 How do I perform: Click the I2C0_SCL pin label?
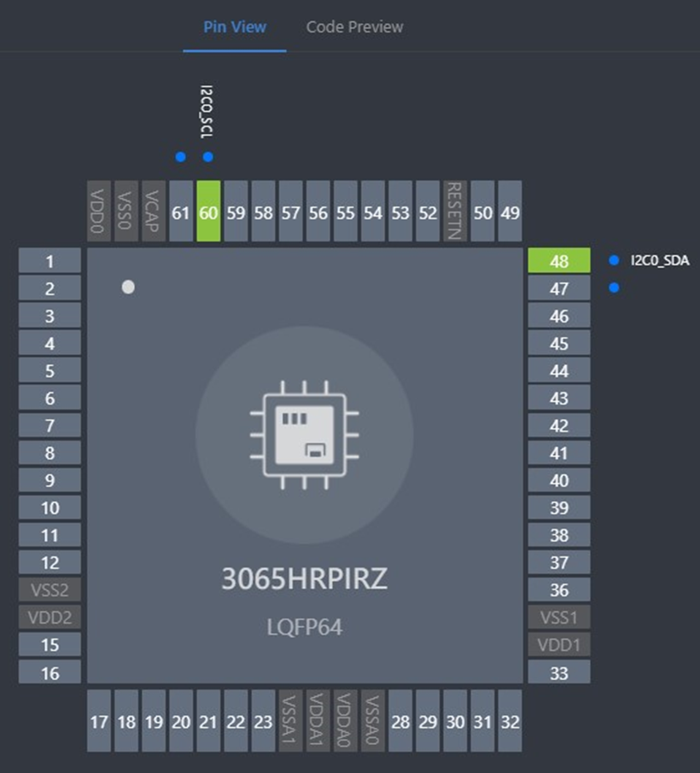point(207,111)
